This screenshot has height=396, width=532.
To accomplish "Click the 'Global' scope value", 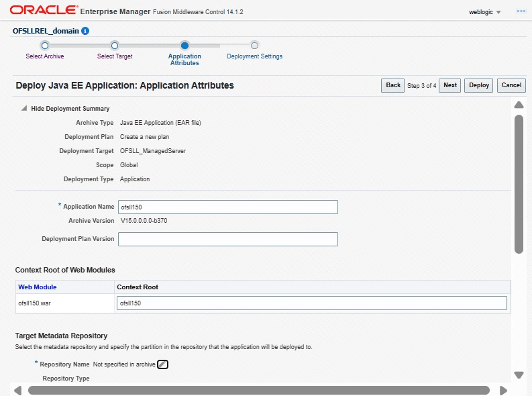I will 129,165.
